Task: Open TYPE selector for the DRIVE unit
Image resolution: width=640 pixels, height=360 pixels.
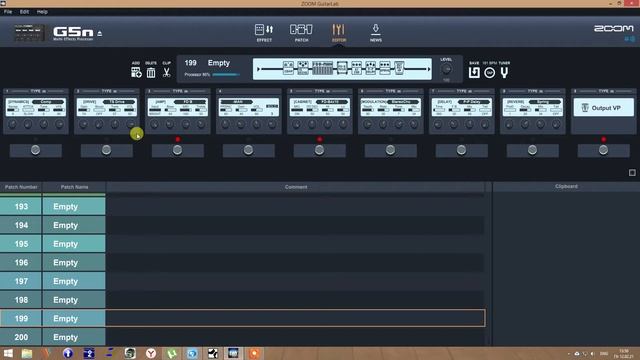Action: 109,91
